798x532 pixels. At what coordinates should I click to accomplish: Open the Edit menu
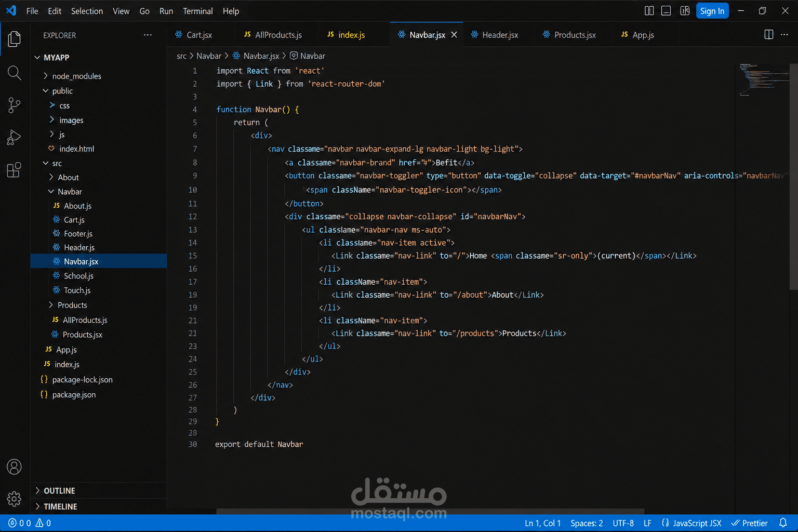click(x=55, y=11)
